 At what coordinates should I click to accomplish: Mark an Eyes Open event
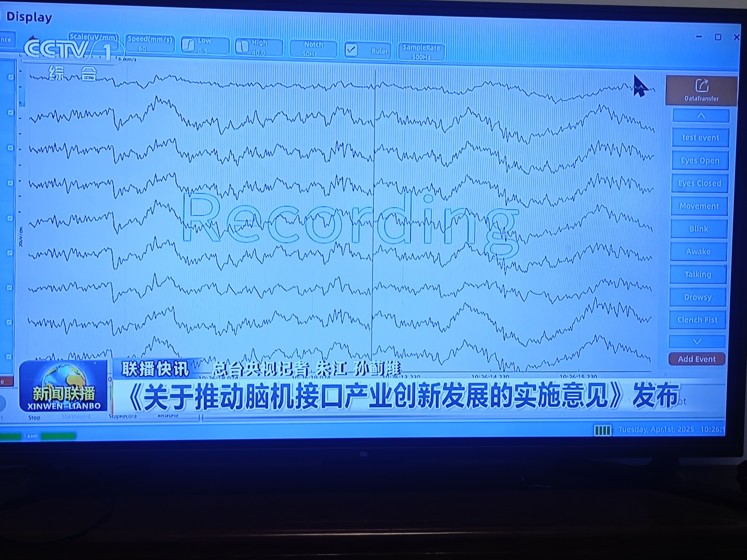click(700, 160)
